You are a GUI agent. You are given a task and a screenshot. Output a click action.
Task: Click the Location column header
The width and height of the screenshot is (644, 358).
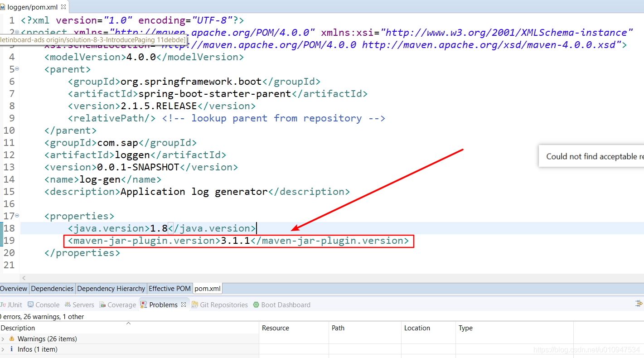(x=417, y=328)
